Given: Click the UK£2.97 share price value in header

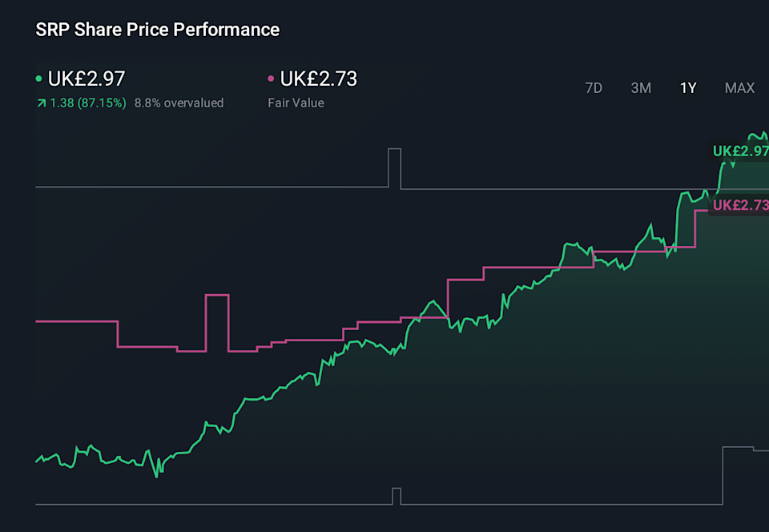Looking at the screenshot, I should (x=87, y=79).
